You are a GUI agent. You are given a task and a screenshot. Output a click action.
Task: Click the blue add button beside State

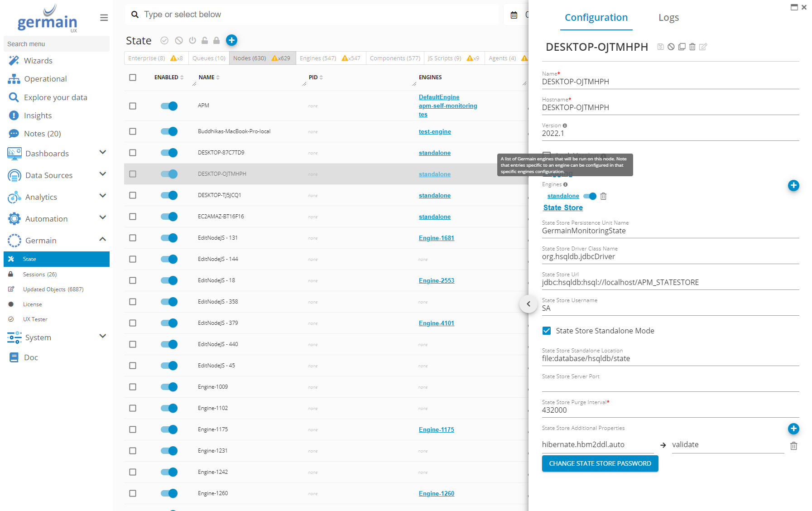click(231, 40)
